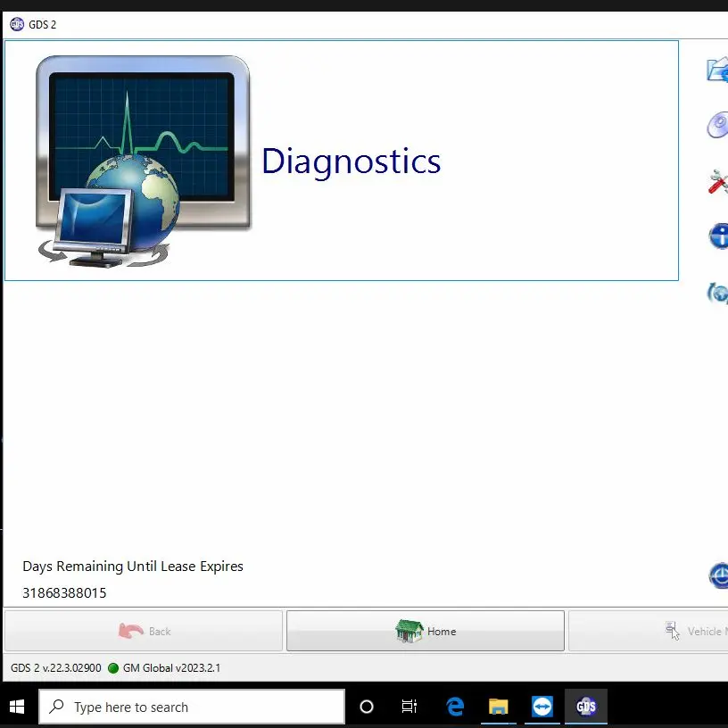Open Task View in the taskbar
The width and height of the screenshot is (728, 728).
tap(409, 706)
